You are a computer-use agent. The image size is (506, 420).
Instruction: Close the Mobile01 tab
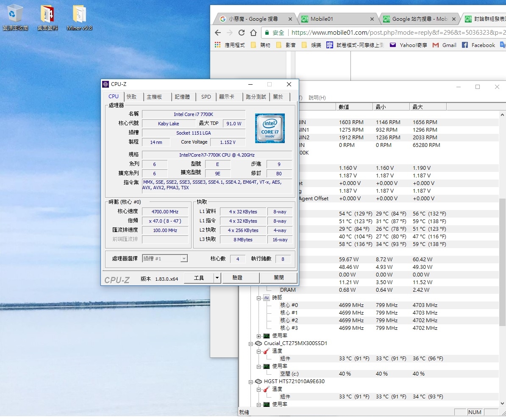pyautogui.click(x=372, y=19)
